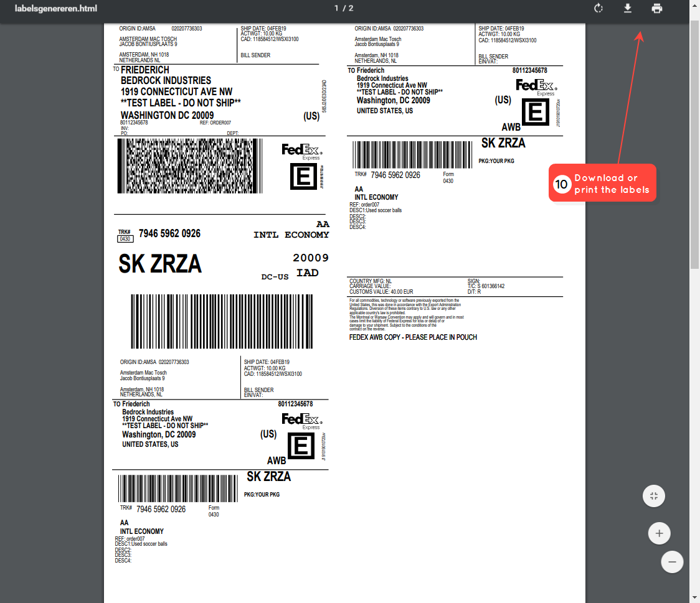Click the 2D barcode on the first label

pos(190,166)
